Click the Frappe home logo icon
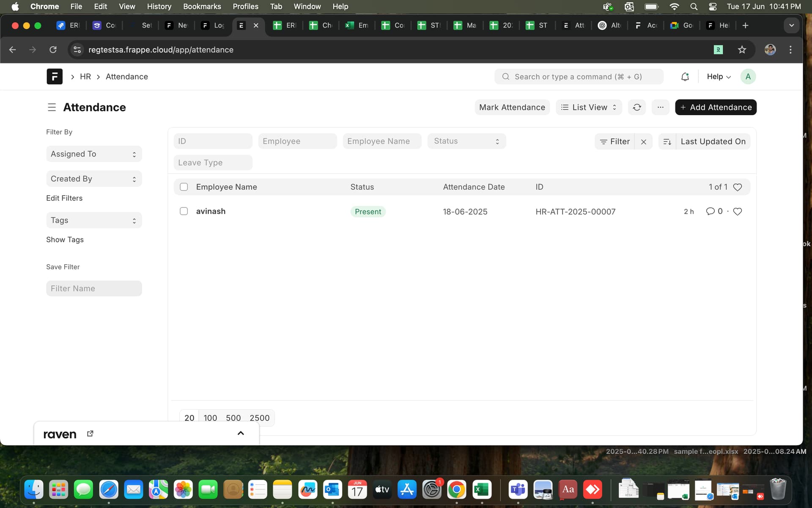This screenshot has height=508, width=812. click(x=55, y=77)
